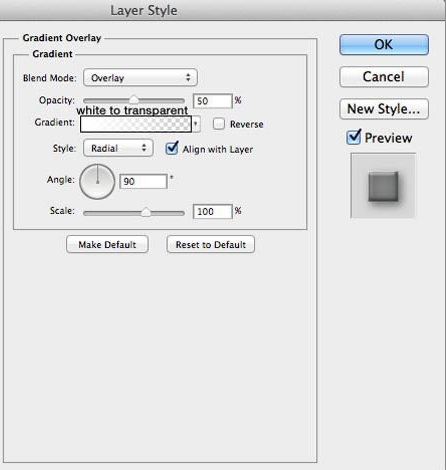
Task: Expand the gradient picker arrow
Action: [x=196, y=124]
